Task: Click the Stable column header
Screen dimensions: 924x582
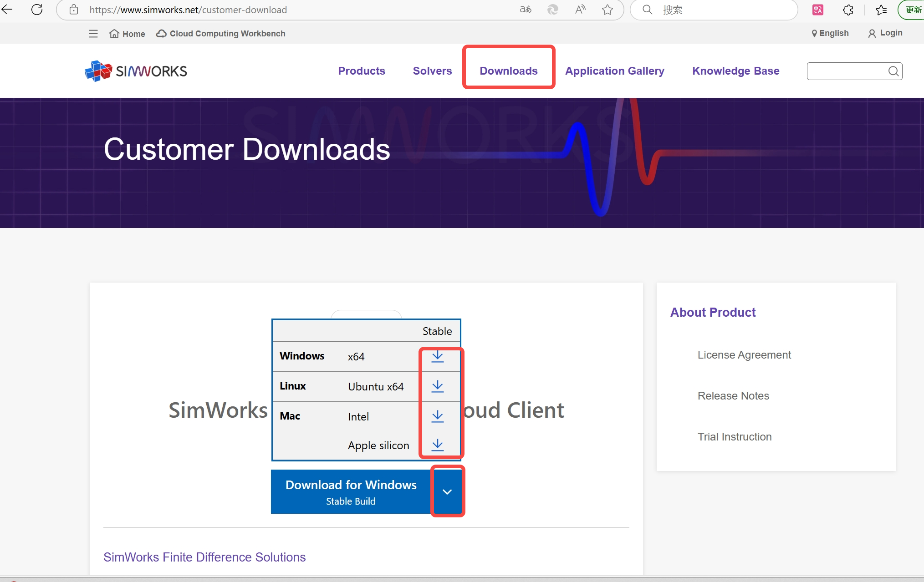Action: coord(437,331)
